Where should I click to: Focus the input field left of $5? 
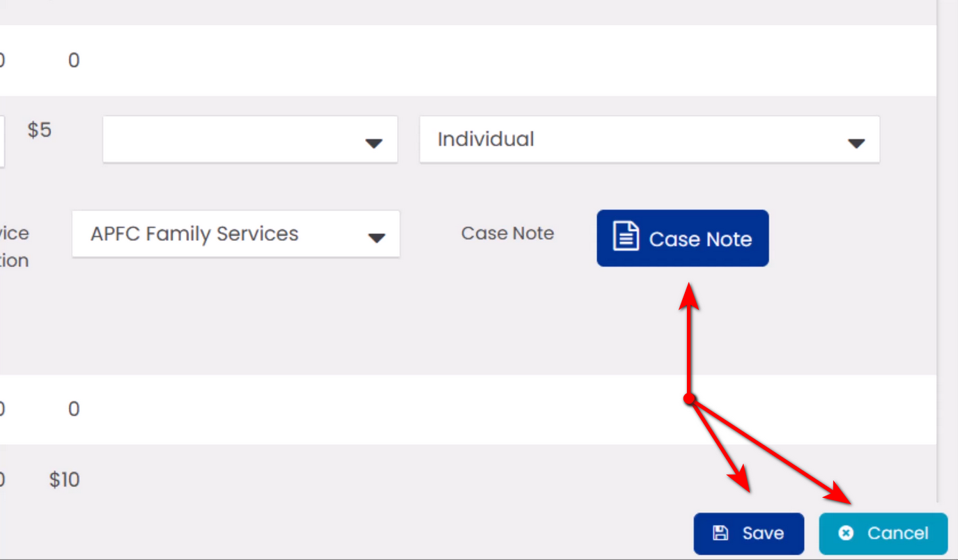pos(2,142)
